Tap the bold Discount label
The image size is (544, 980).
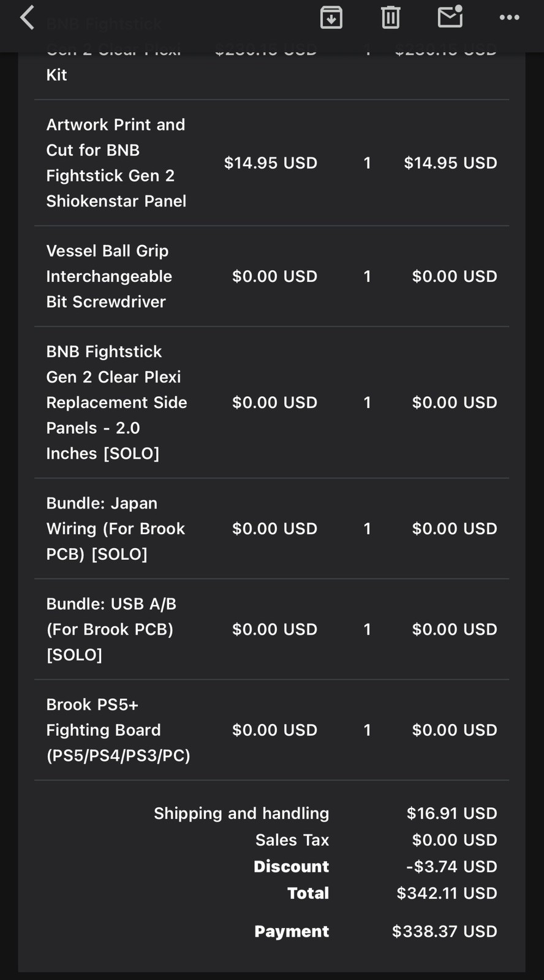tap(292, 867)
